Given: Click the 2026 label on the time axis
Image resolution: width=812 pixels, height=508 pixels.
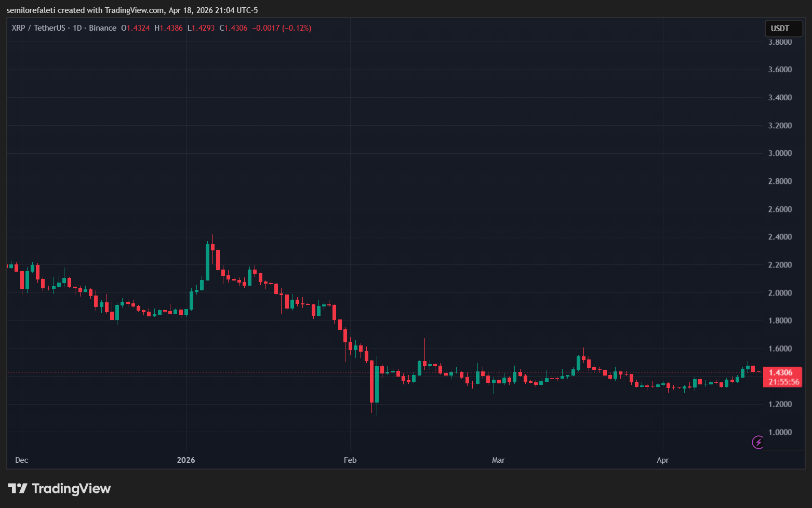Looking at the screenshot, I should click(x=185, y=460).
